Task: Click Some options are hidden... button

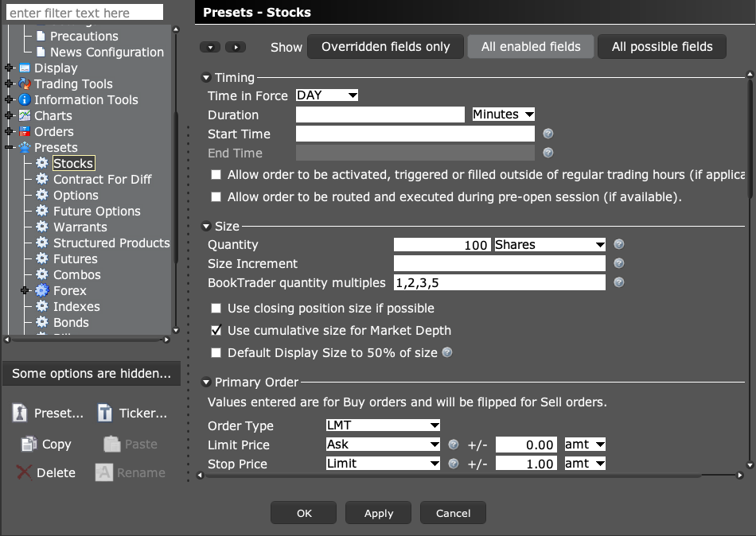Action: click(92, 374)
